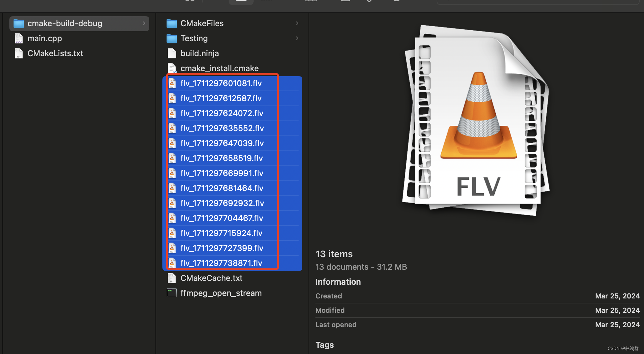
Task: Expand the CMakeFiles folder chevron
Action: coord(297,23)
